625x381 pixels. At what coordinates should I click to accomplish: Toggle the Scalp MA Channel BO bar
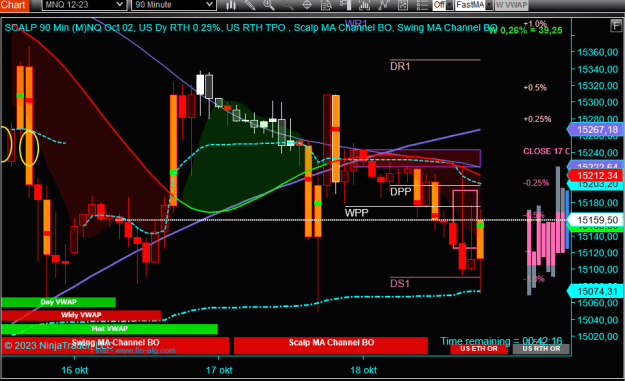pos(331,345)
